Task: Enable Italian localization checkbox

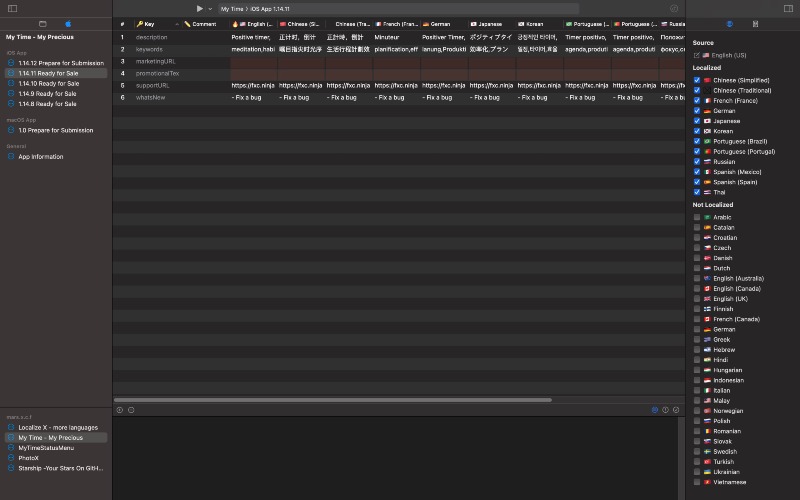Action: click(x=697, y=391)
